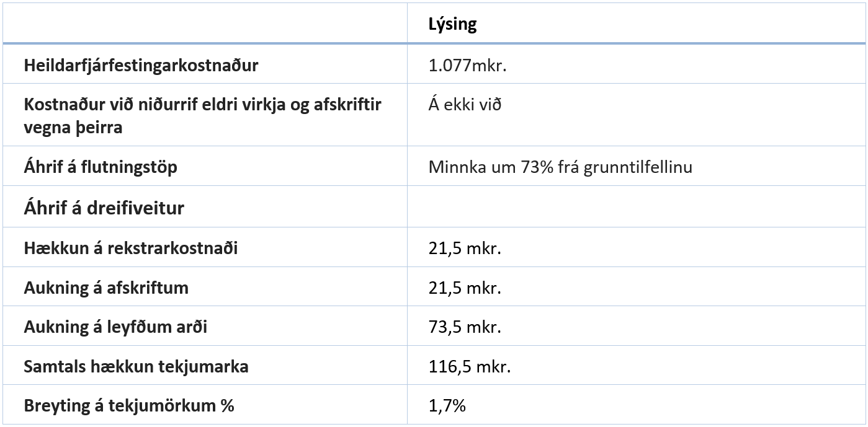
Task: Click the 116,5 mkr. value cell
Action: [x=469, y=366]
